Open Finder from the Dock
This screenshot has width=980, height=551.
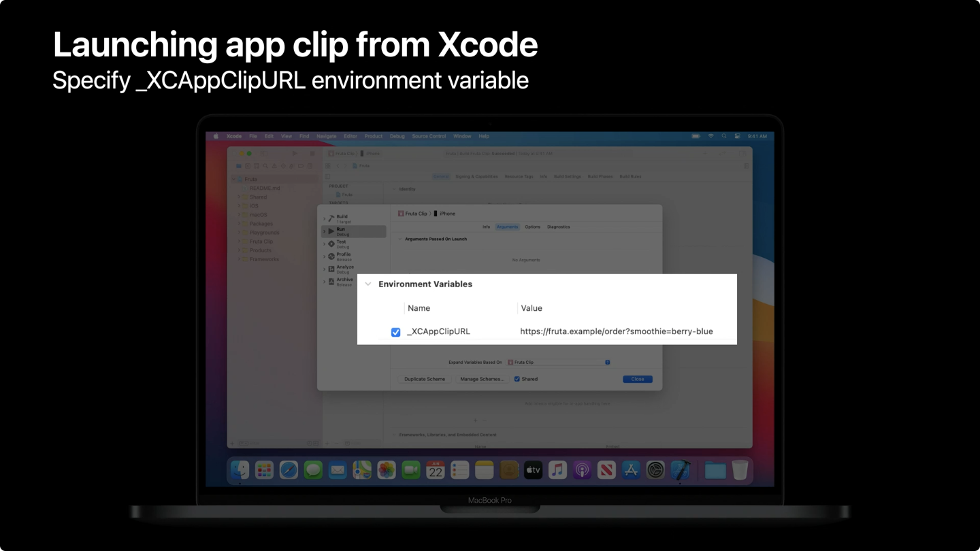click(x=240, y=469)
